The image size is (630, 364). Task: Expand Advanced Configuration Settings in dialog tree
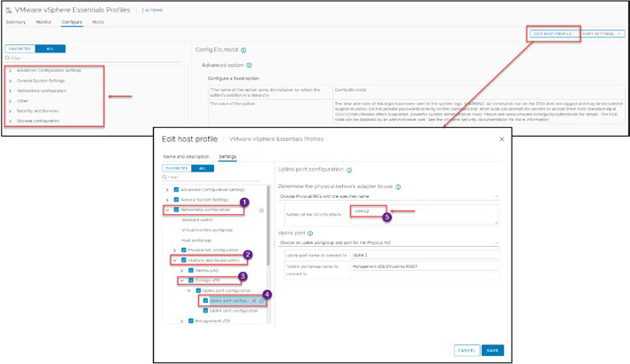167,189
